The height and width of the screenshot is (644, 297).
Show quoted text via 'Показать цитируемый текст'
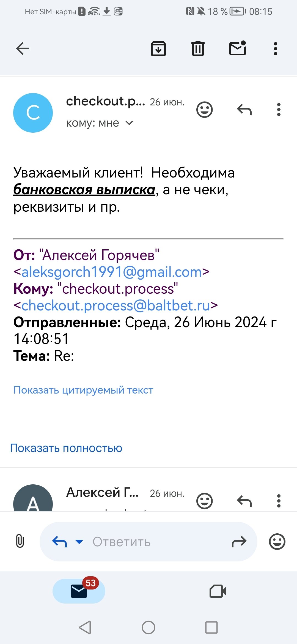pos(83,390)
